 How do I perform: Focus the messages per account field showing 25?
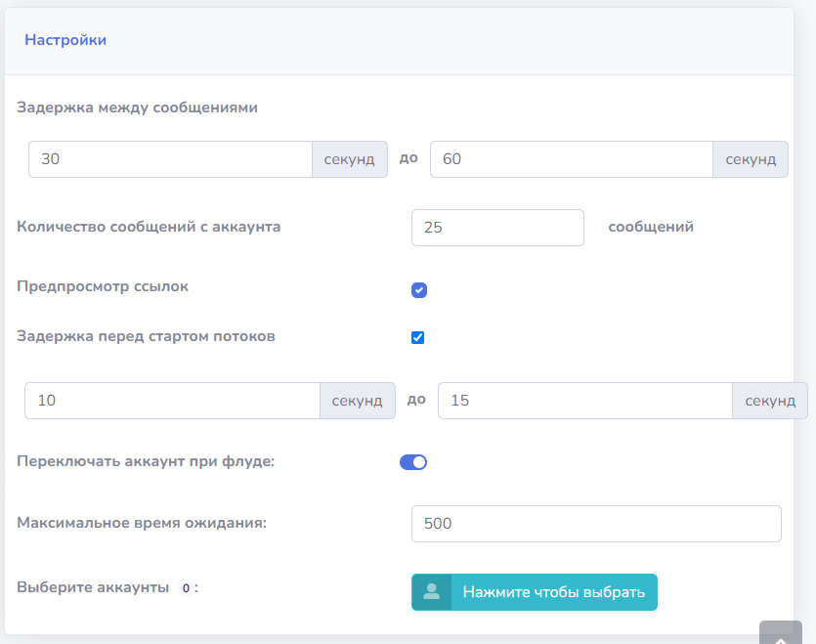tap(497, 227)
